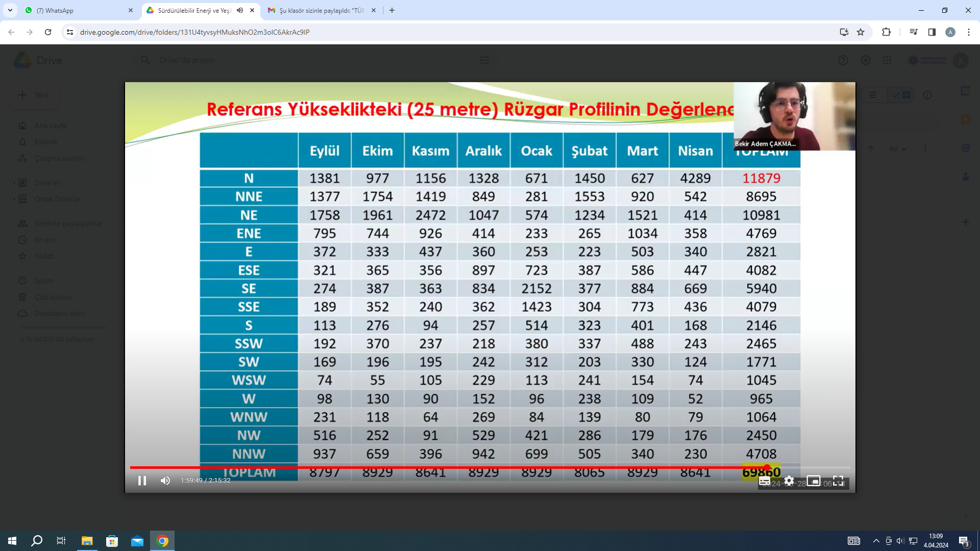The image size is (980, 551).
Task: Open Chrome side panel icon
Action: [932, 32]
